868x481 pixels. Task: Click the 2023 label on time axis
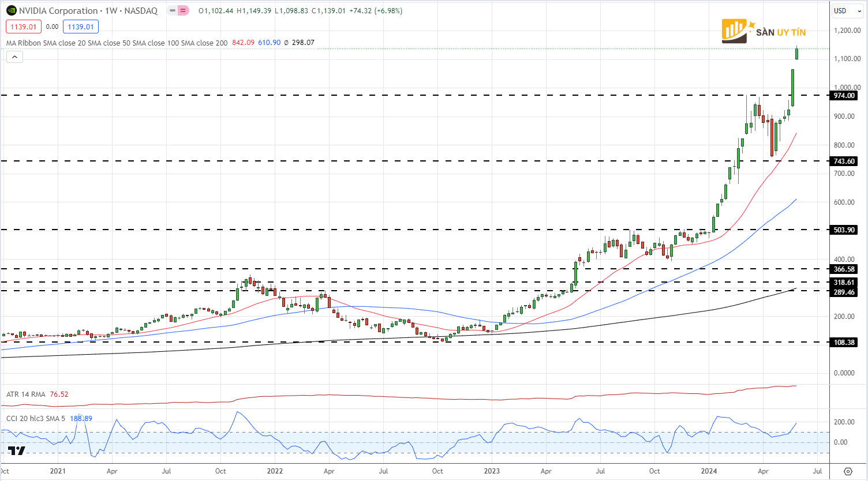pos(492,471)
